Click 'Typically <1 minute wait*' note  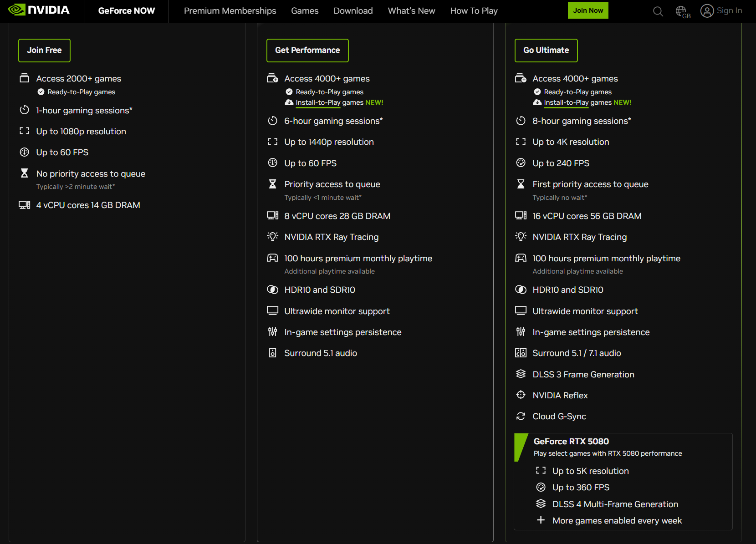(323, 198)
